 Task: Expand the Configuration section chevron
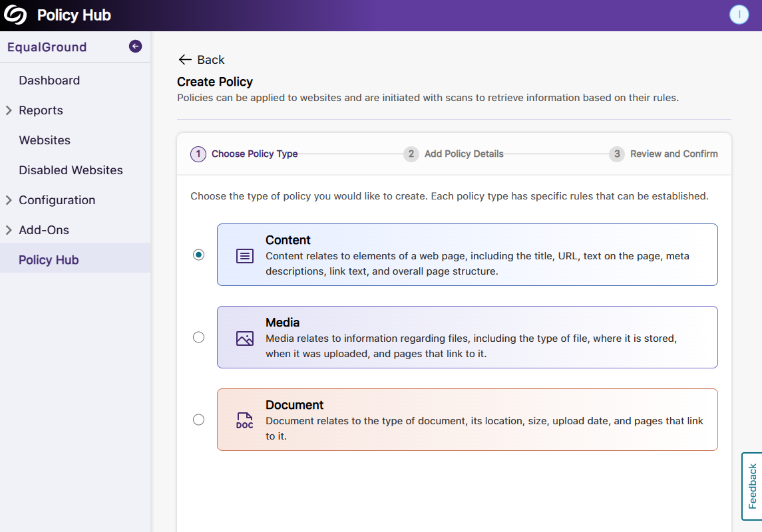point(9,200)
